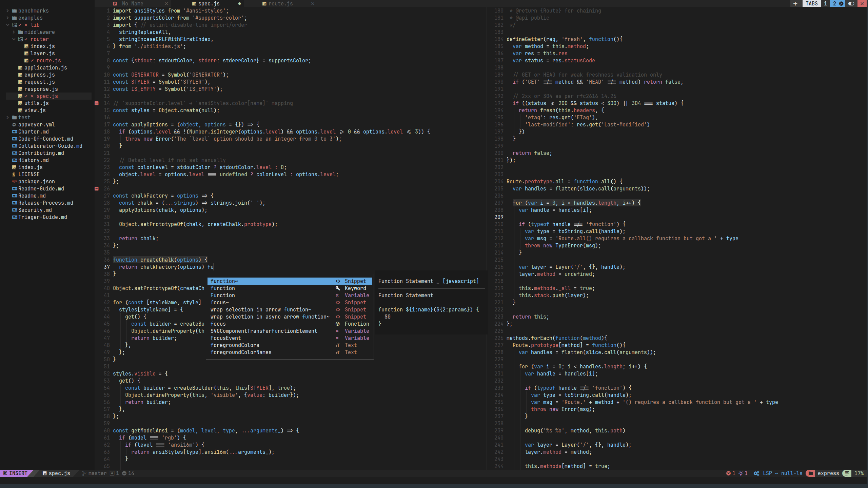Click the plus icon to add a new tab
Image resolution: width=868 pixels, height=488 pixels.
795,3
